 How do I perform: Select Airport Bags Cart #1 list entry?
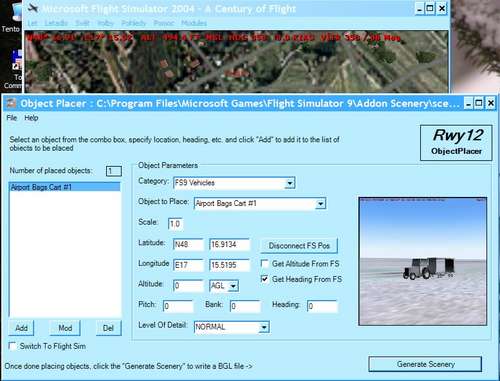(x=65, y=187)
